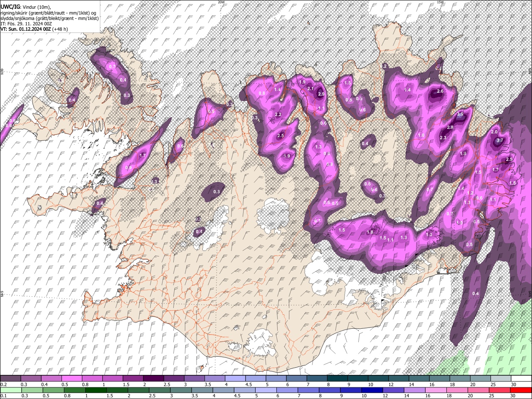Pick lower-row darkest green swatch between 1 and 1.5
The image size is (532, 399).
pos(96,390)
